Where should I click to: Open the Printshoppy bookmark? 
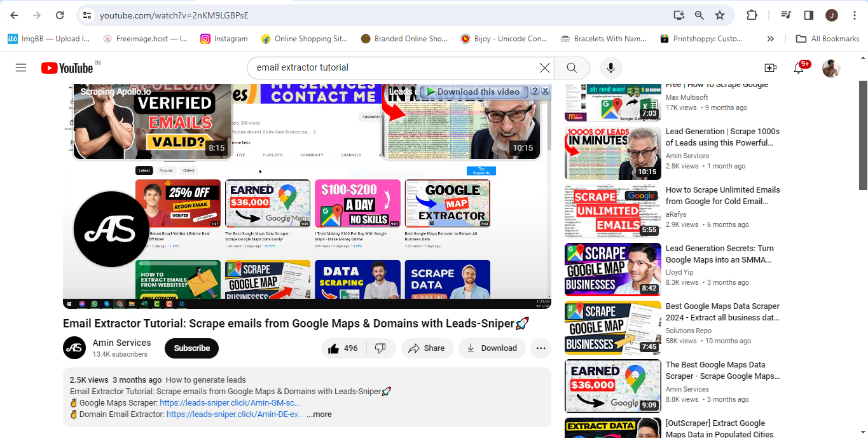coord(701,39)
